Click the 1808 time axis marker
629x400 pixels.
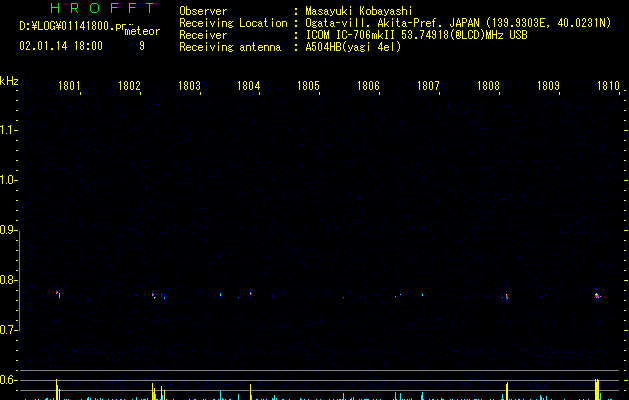click(488, 86)
